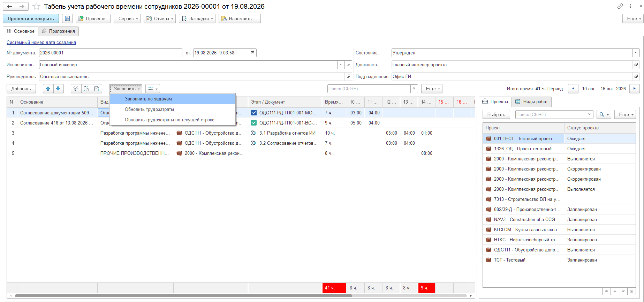Open the Исполнитель dropdown list
Viewport: 644px width, 302px height.
(341, 65)
